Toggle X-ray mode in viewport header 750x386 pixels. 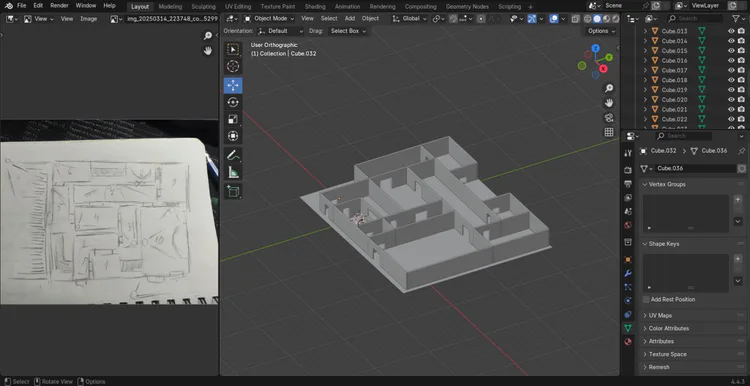[x=575, y=19]
